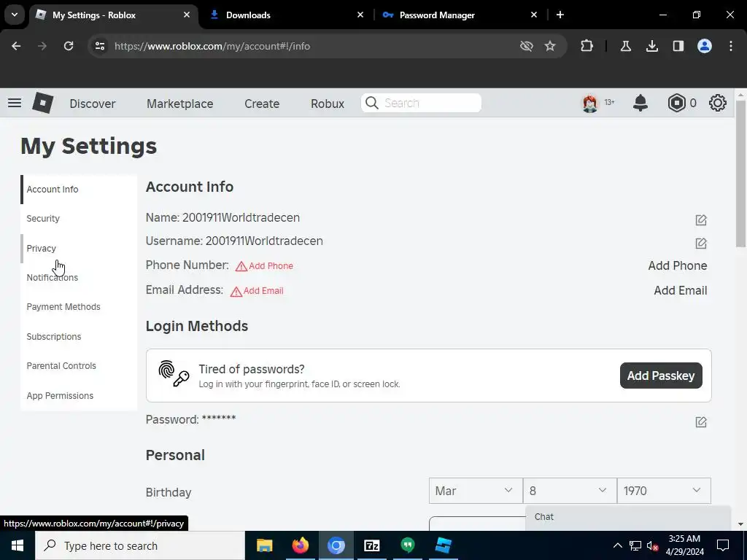Bookmark this page with the star icon
This screenshot has width=747, height=560.
tap(550, 46)
